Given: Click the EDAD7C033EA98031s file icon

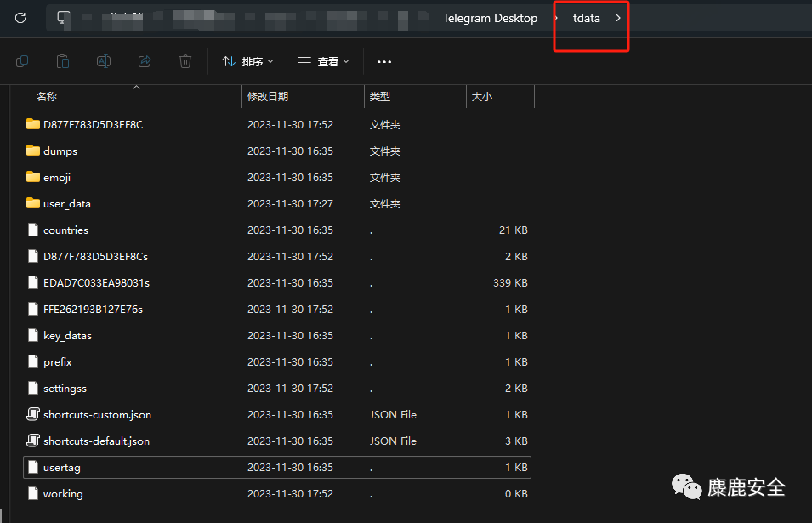Looking at the screenshot, I should coord(33,282).
